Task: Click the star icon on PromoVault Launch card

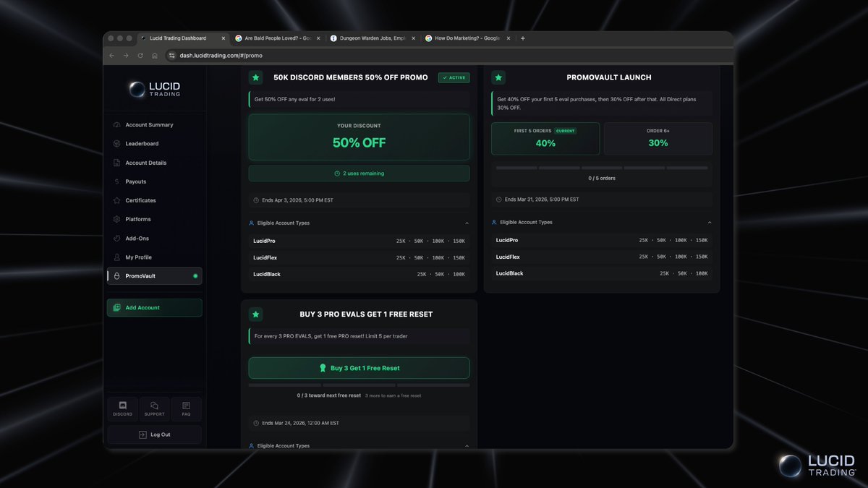Action: coord(498,77)
